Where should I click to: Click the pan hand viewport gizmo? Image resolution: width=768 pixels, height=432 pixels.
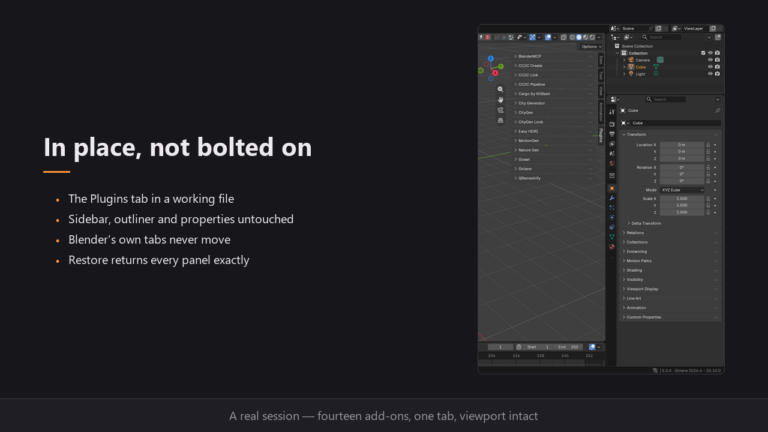pyautogui.click(x=500, y=99)
